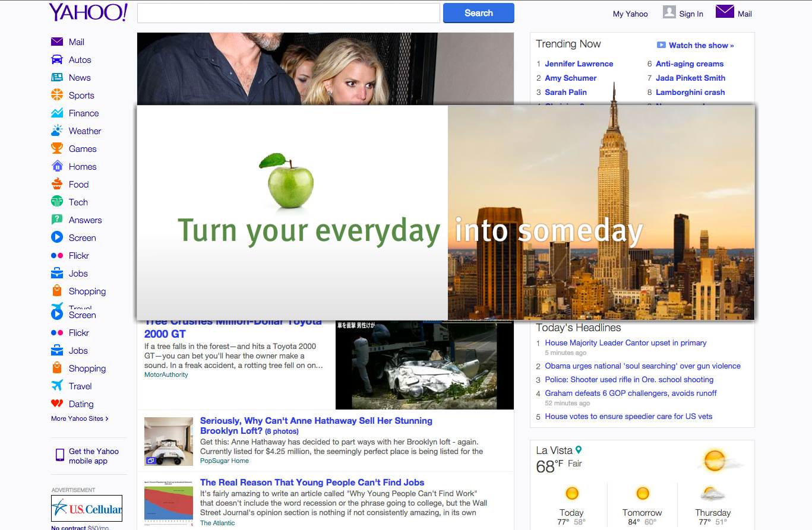Click the Autos car icon
Screen dimensions: 812x530
click(x=57, y=59)
